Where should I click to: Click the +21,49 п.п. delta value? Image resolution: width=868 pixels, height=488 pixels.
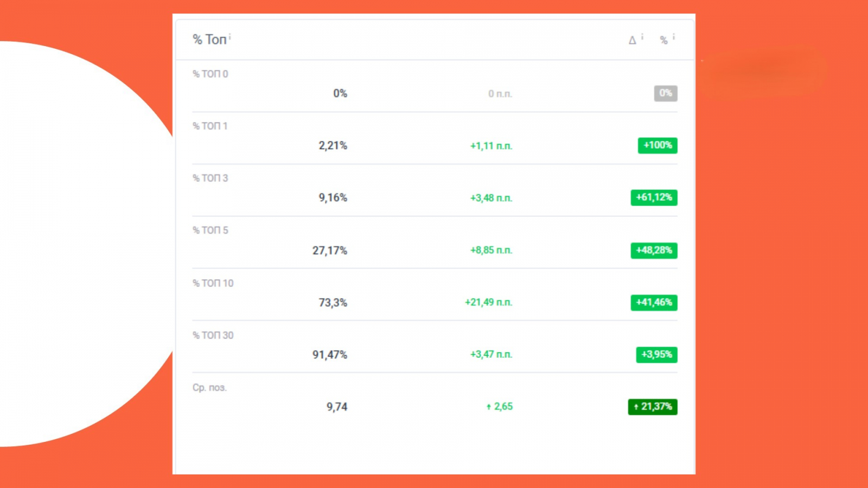point(488,303)
